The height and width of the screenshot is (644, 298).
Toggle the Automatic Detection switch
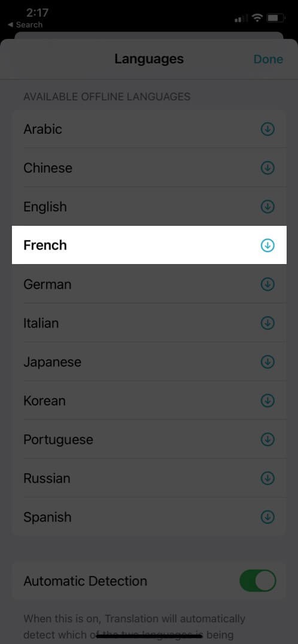pyautogui.click(x=258, y=581)
